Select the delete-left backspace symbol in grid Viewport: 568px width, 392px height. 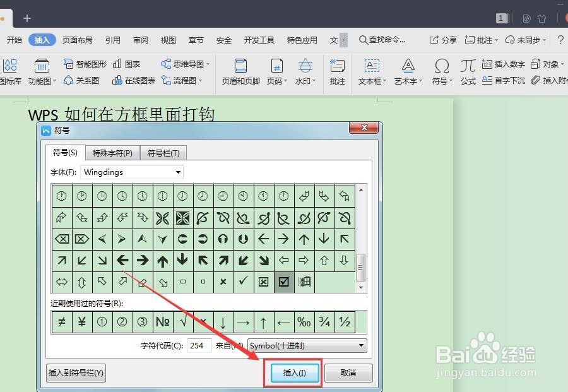click(62, 239)
